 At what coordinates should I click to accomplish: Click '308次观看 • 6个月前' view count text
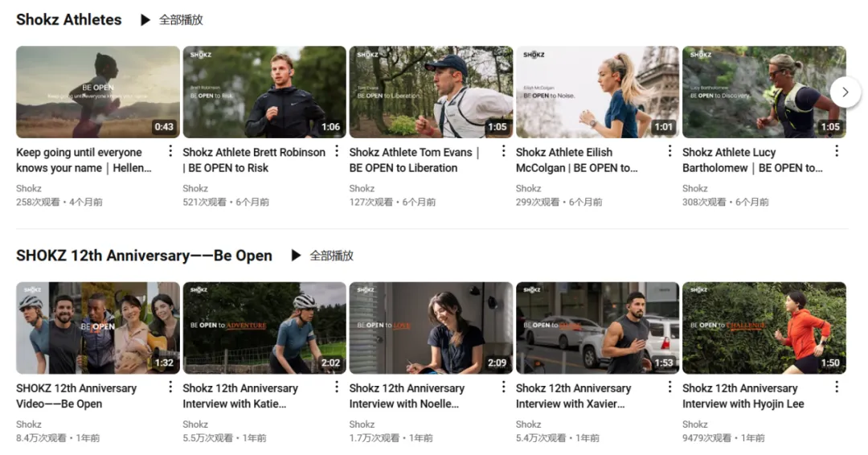point(726,202)
